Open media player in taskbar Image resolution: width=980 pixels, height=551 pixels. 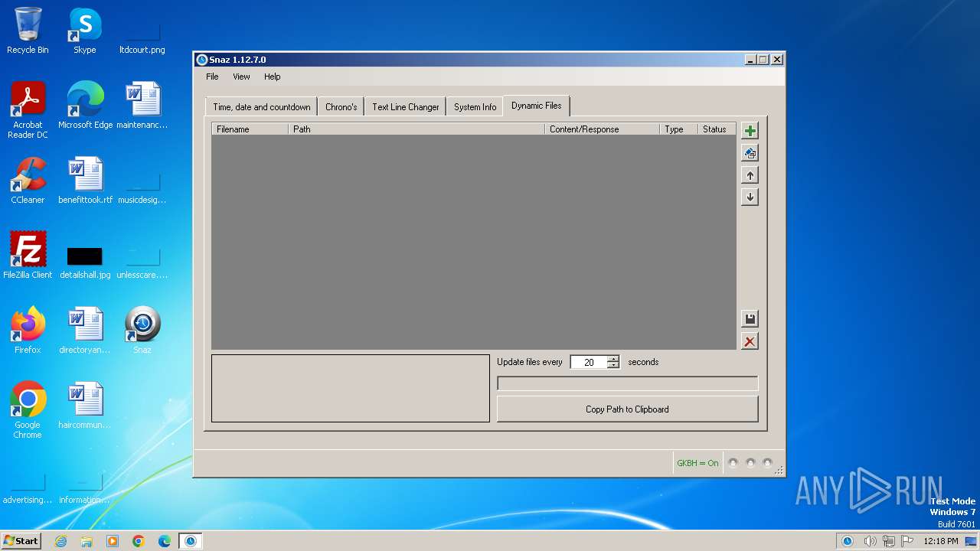pyautogui.click(x=113, y=541)
